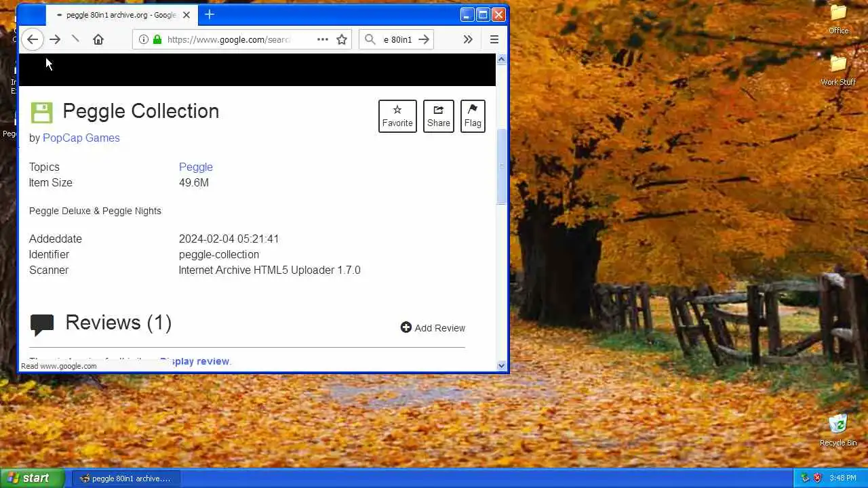This screenshot has width=868, height=488.
Task: Submit search with arrow button
Action: [424, 39]
